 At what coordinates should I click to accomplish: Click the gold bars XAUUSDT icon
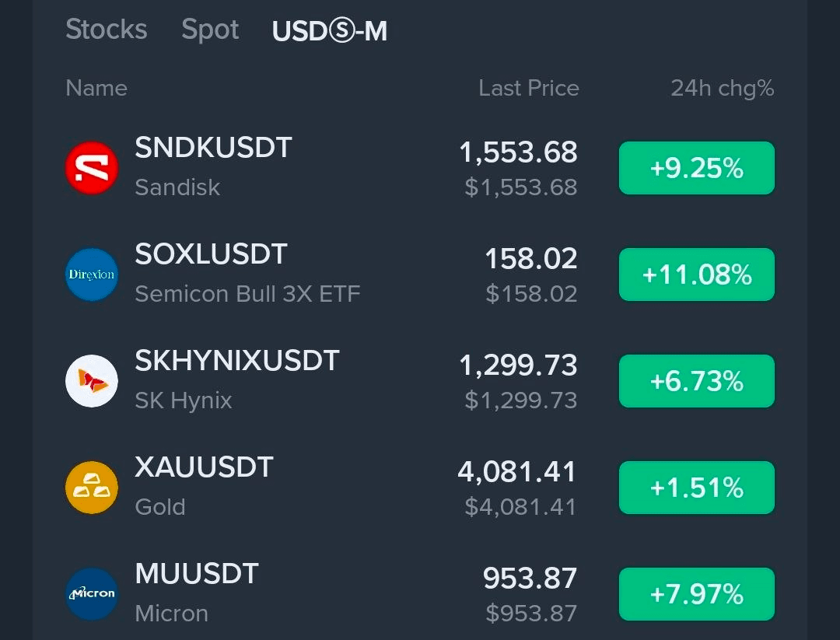pyautogui.click(x=92, y=488)
